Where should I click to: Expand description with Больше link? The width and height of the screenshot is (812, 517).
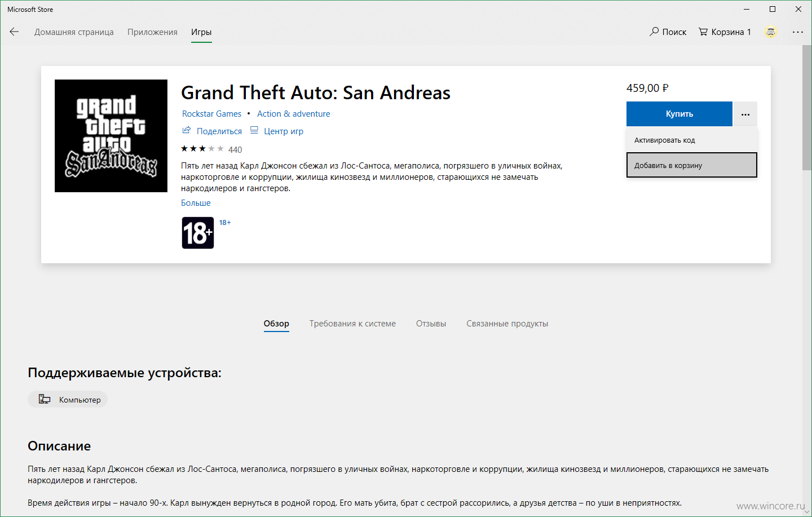click(196, 203)
